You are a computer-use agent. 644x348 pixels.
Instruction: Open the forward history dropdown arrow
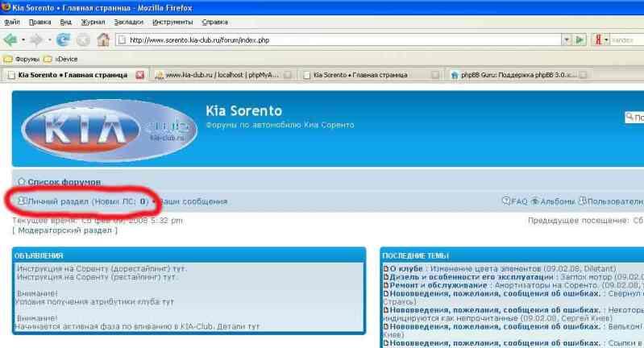(49, 39)
